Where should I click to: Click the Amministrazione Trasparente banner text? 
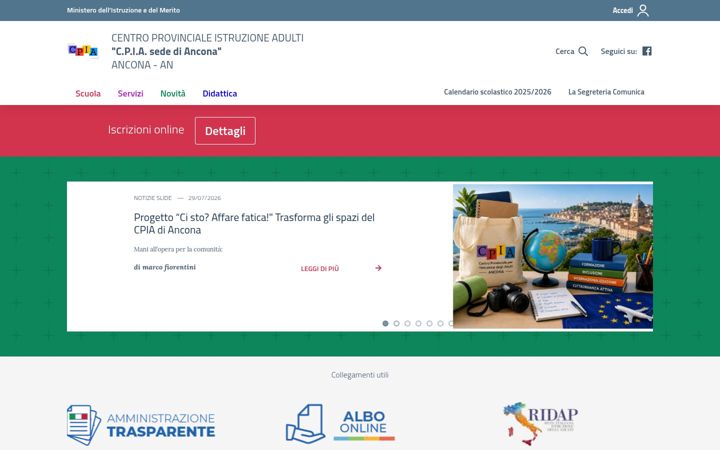coord(161,425)
